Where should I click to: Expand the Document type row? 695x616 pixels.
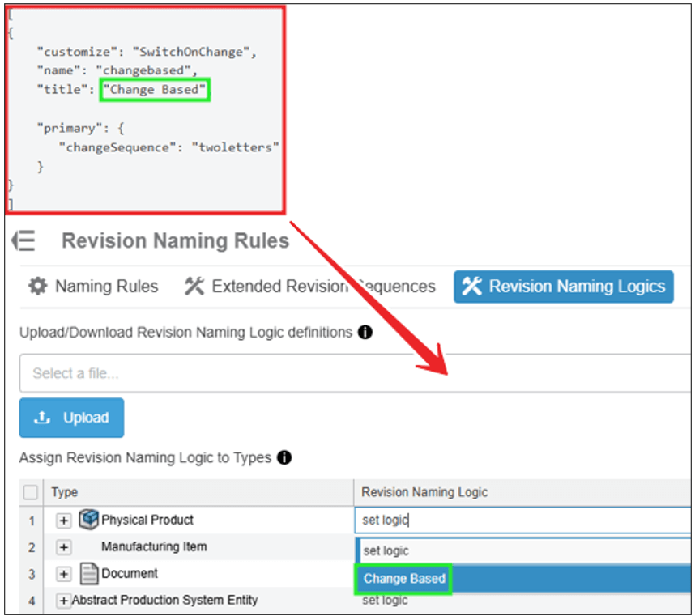click(64, 574)
